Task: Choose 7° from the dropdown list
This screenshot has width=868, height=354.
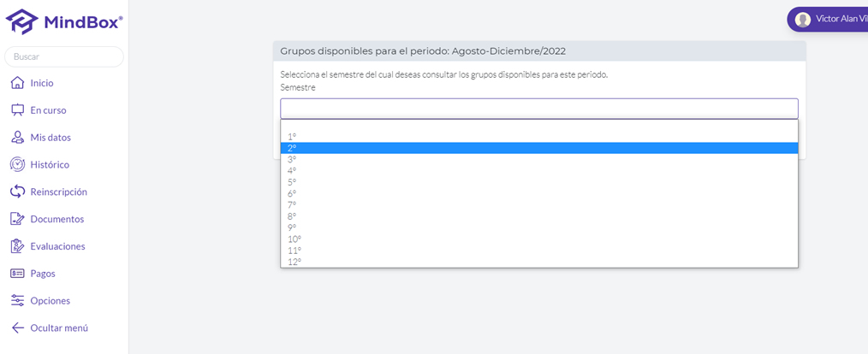Action: [x=539, y=204]
